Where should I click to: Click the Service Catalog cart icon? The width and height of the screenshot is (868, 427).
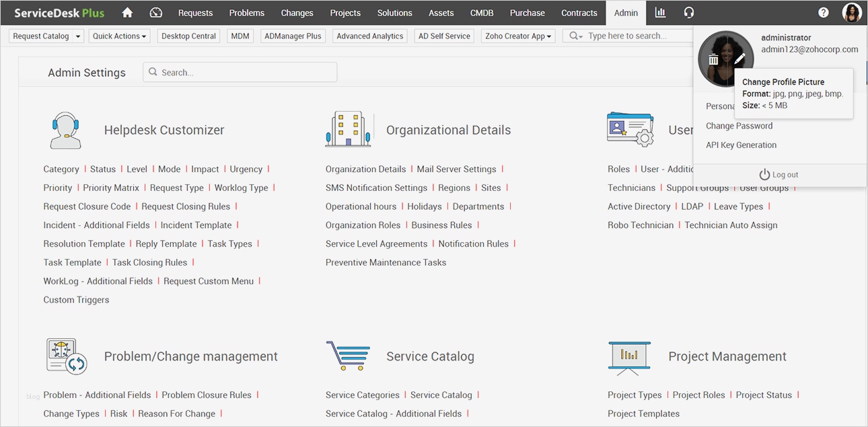click(348, 356)
